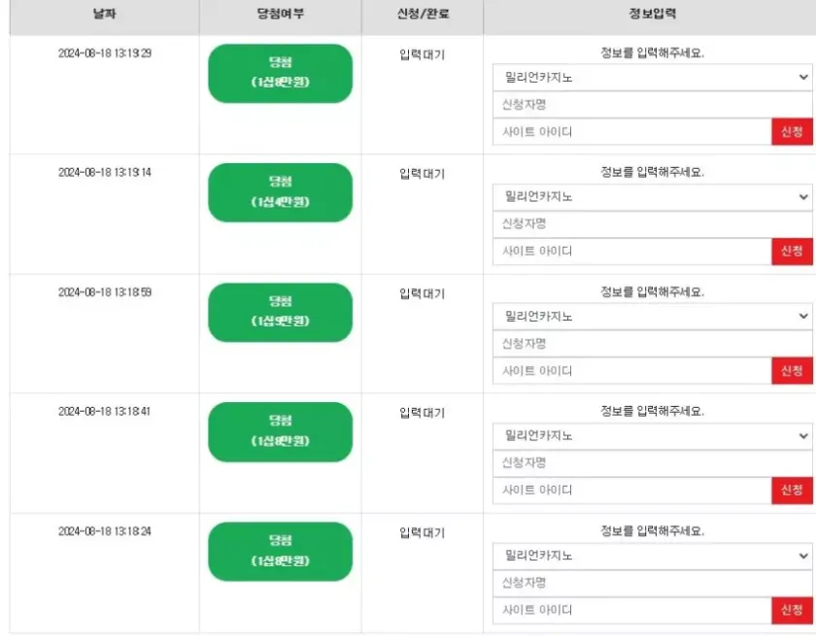
Task: Click 신청 in the bottom row
Action: (x=792, y=610)
